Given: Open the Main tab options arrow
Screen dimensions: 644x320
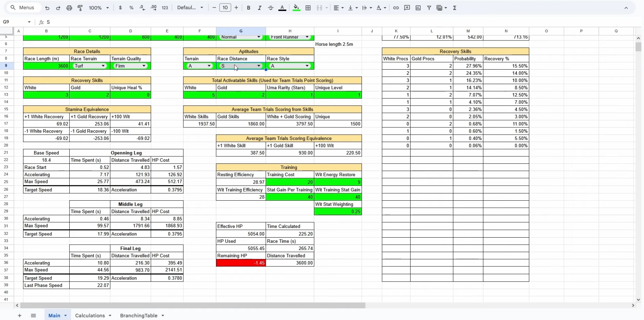Looking at the screenshot, I should (x=65, y=315).
